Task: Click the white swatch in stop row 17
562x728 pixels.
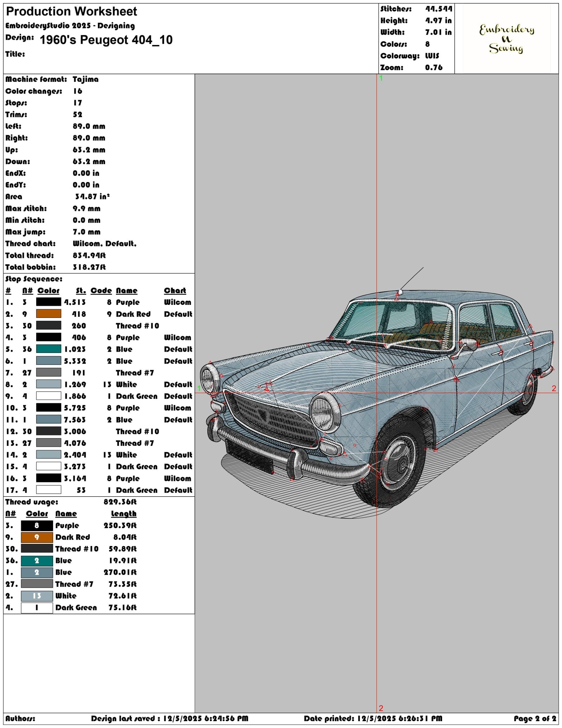Action: [49, 490]
